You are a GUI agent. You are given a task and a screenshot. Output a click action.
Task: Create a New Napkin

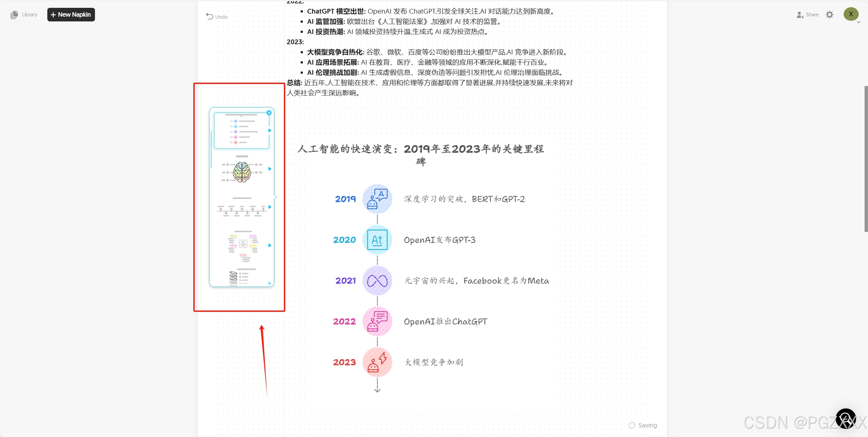coord(71,15)
